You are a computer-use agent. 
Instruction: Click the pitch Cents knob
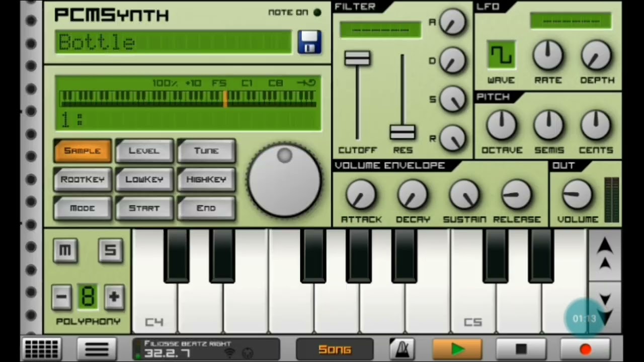point(597,125)
